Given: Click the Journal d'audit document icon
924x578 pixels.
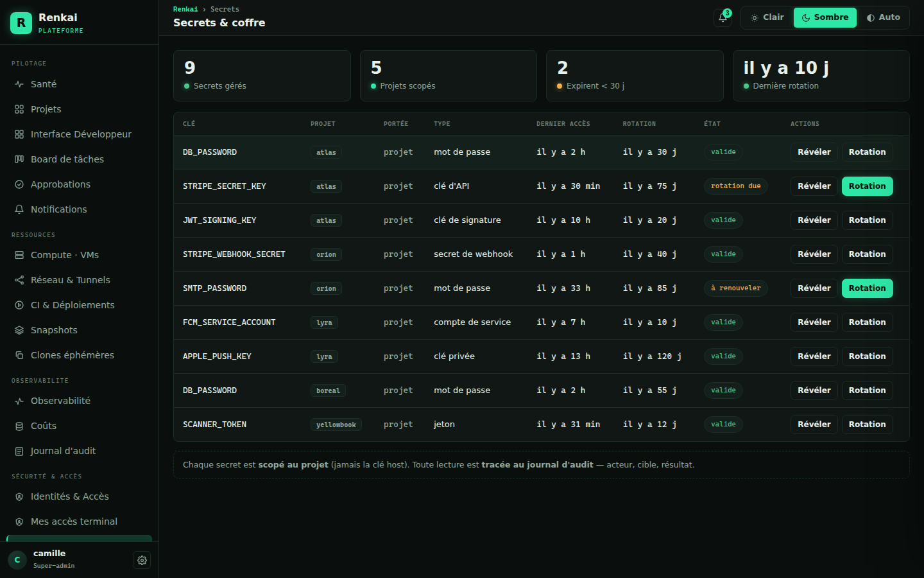Looking at the screenshot, I should [x=19, y=451].
